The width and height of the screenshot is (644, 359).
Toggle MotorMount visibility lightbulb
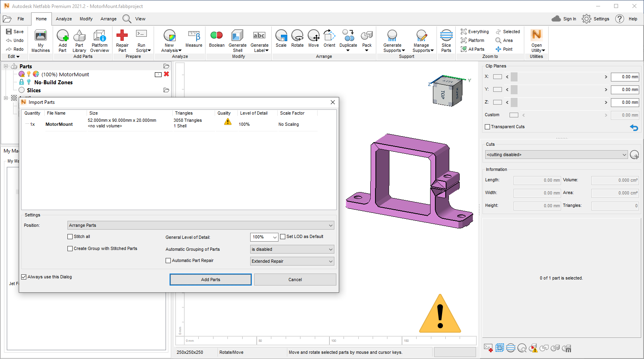tap(29, 74)
